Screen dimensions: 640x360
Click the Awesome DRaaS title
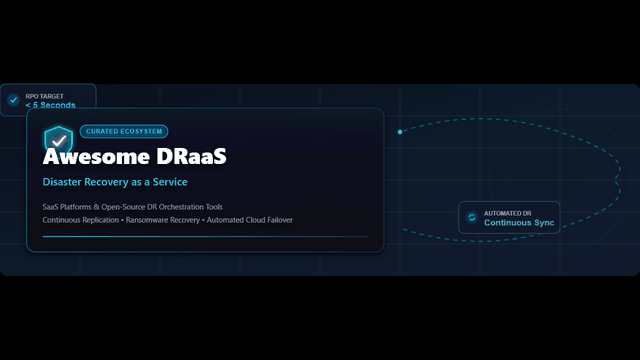click(135, 156)
